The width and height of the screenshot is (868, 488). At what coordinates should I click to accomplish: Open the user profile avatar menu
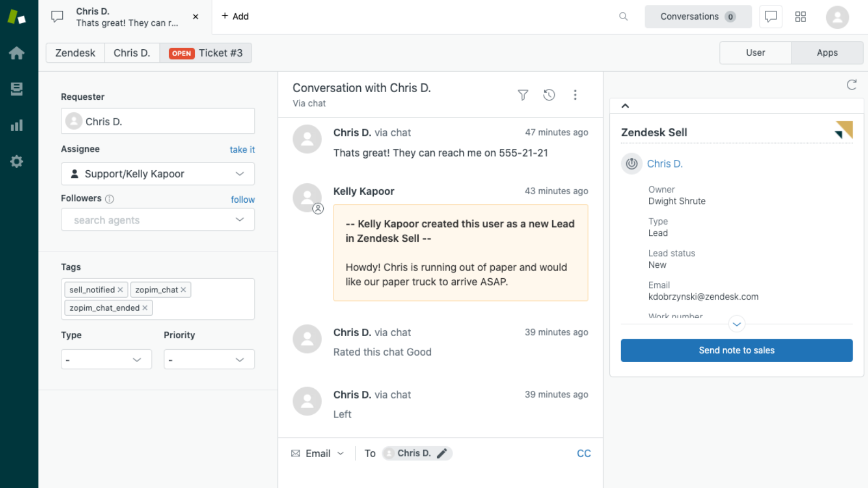click(837, 17)
